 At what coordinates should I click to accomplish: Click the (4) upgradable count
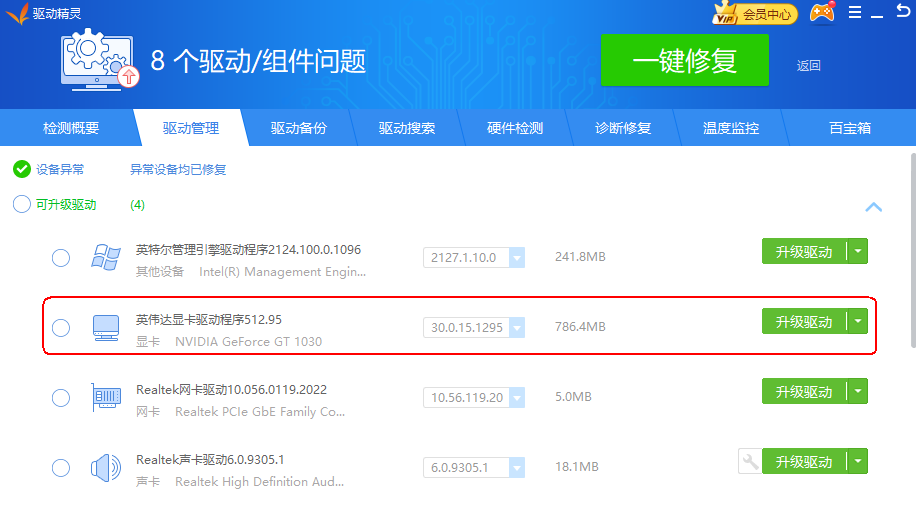pos(137,204)
